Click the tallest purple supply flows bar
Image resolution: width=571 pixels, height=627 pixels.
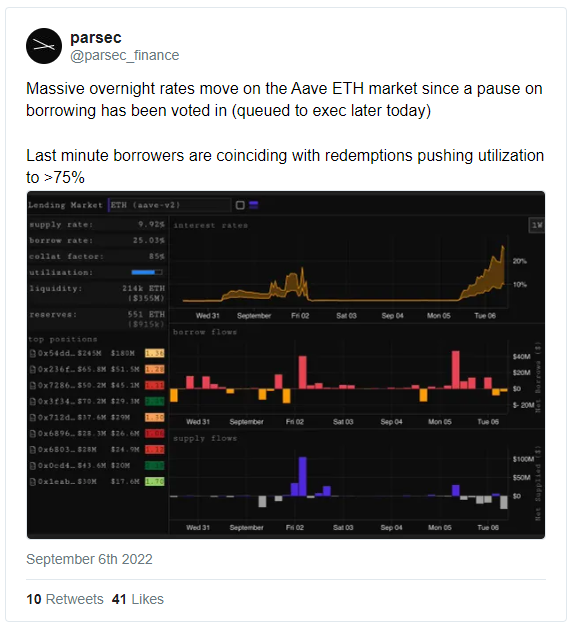point(303,476)
